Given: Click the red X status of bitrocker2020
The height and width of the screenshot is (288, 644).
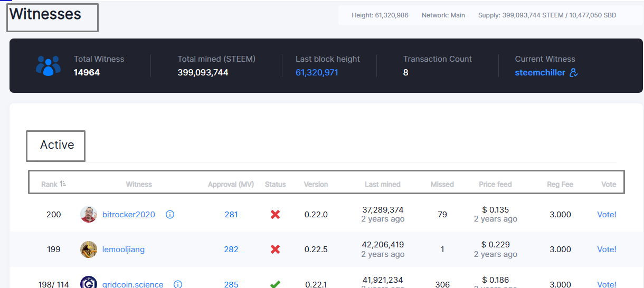Looking at the screenshot, I should [x=275, y=215].
